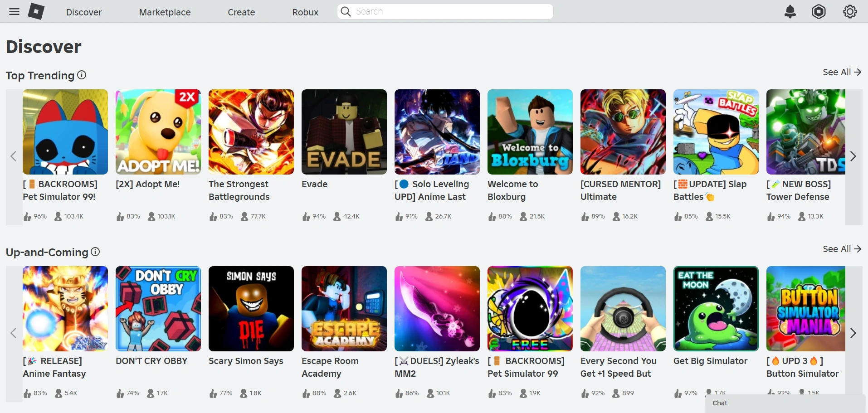The width and height of the screenshot is (868, 413).
Task: Open the Create tab
Action: [241, 12]
